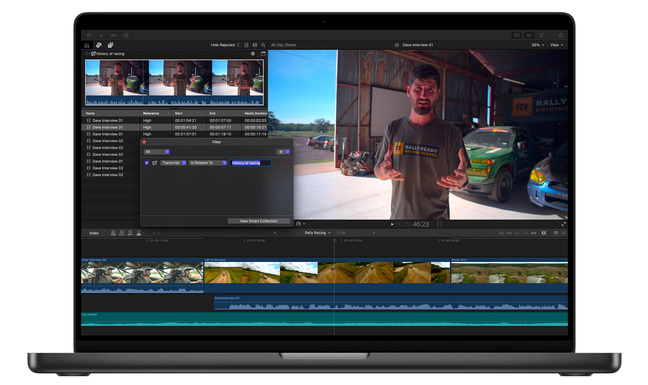The height and width of the screenshot is (385, 648).
Task: Open the retiming options dropdown under the viewer
Action: pos(300,224)
